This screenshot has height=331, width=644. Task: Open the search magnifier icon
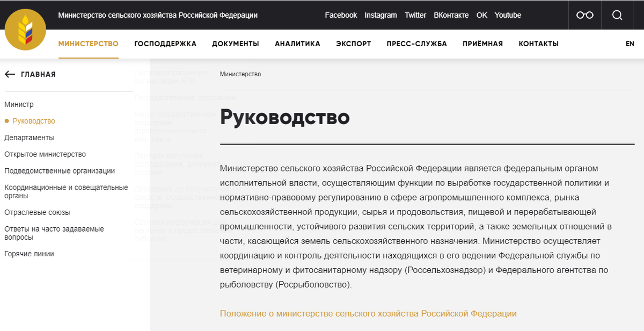tap(617, 15)
